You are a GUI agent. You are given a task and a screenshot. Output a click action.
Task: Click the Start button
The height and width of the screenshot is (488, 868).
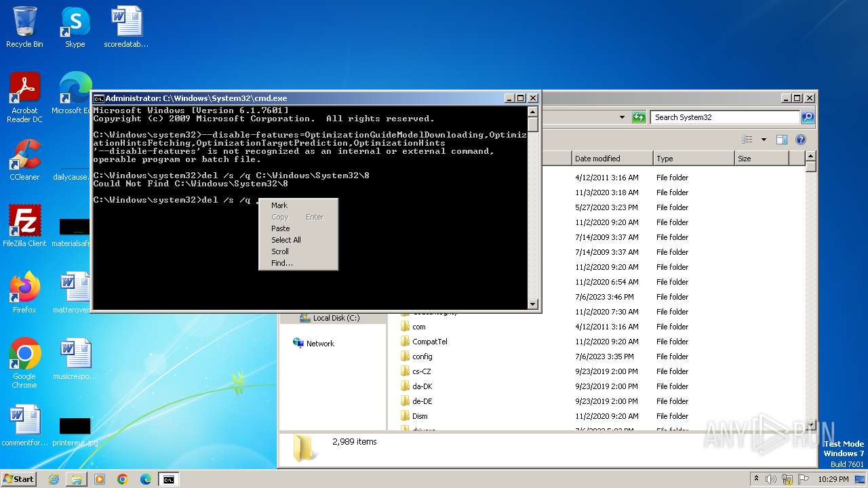coord(18,479)
